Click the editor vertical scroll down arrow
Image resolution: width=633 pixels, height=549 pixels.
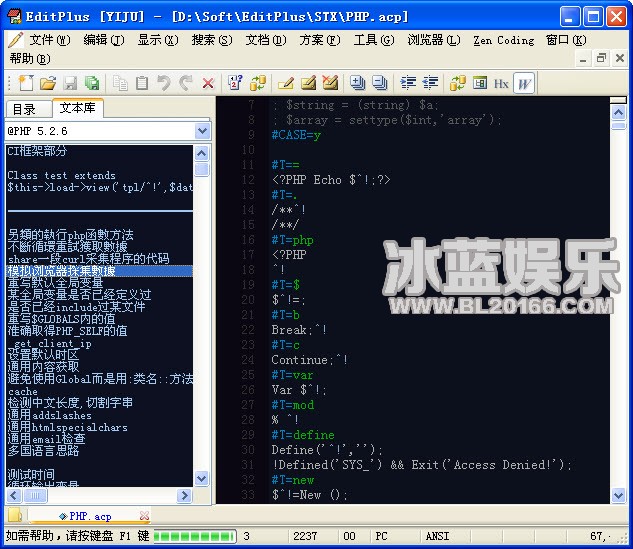click(x=618, y=495)
